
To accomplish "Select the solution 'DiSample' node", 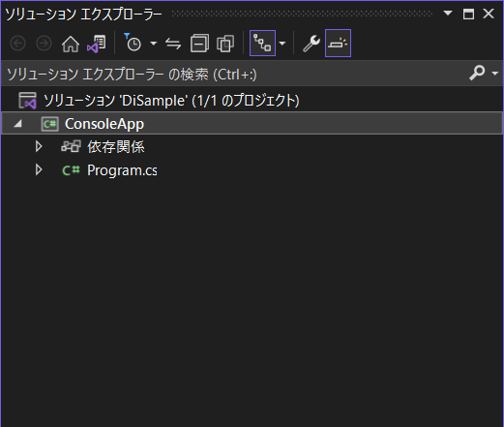I will (171, 101).
